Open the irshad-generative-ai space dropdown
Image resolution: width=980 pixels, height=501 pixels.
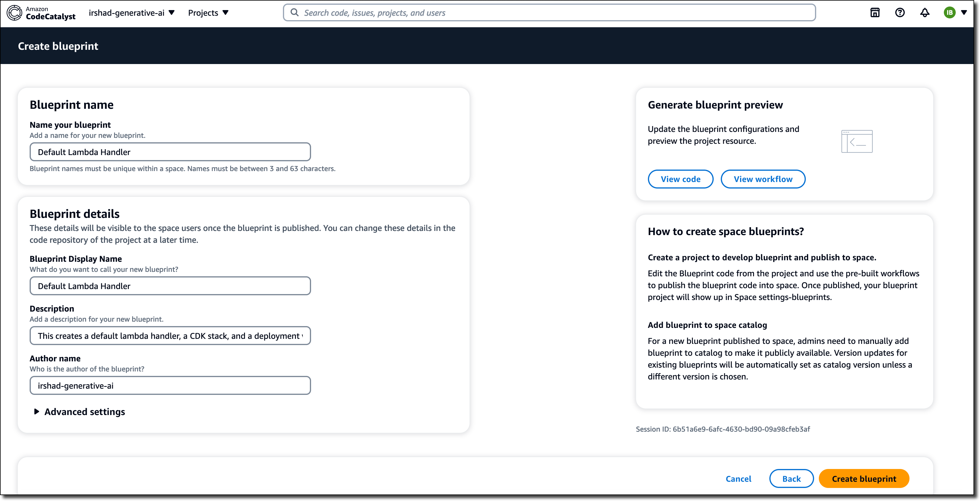[132, 13]
